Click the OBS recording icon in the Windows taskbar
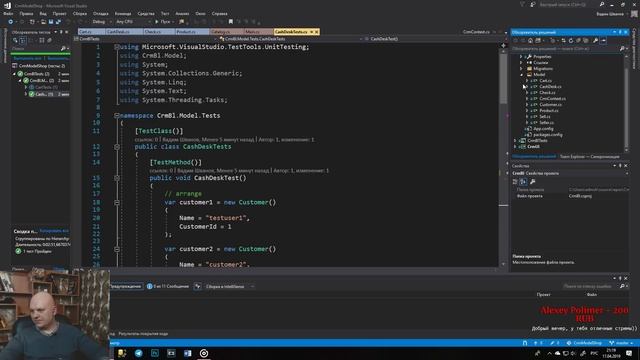The width and height of the screenshot is (640, 360). pyautogui.click(x=204, y=353)
